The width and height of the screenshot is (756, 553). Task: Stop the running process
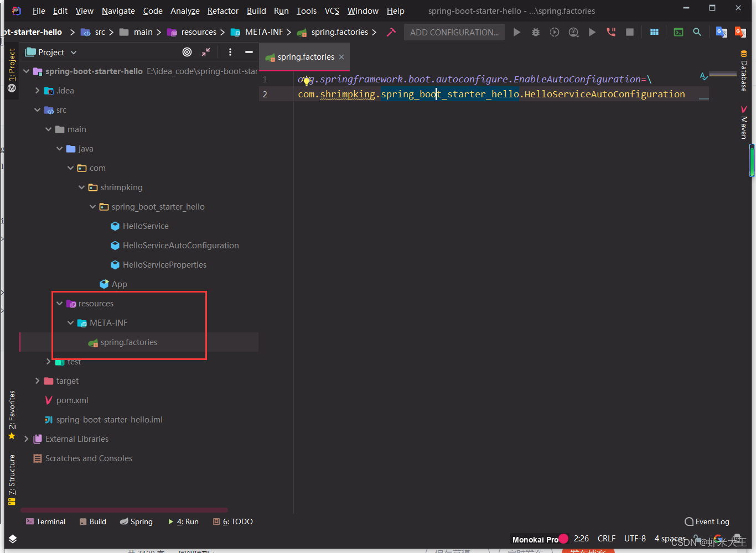click(630, 32)
